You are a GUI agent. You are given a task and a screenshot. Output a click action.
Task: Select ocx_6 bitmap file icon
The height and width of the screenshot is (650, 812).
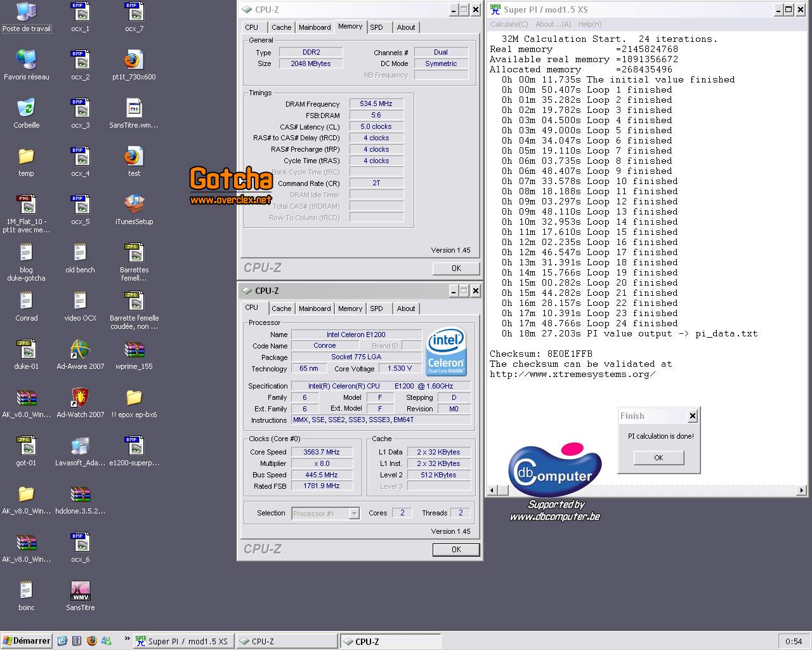pyautogui.click(x=80, y=548)
